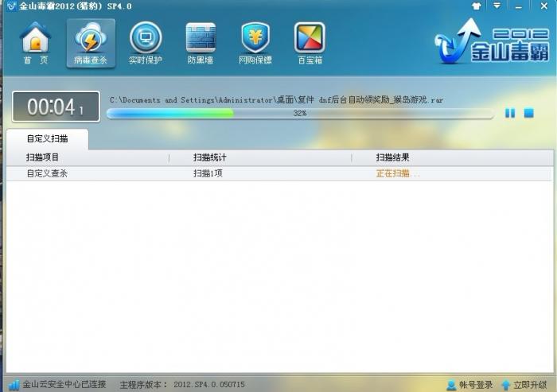Minimize the 金山毒霸 window

click(519, 6)
